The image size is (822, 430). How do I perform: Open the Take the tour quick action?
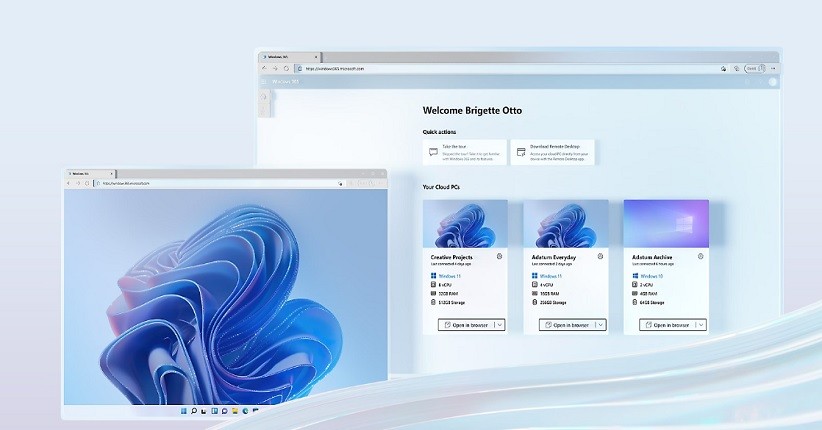tap(465, 152)
